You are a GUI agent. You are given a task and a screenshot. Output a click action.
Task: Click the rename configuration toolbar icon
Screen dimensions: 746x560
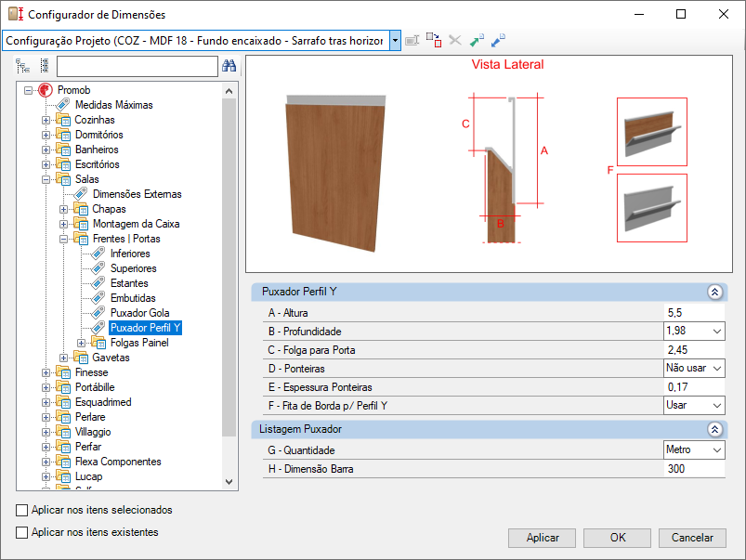click(412, 41)
